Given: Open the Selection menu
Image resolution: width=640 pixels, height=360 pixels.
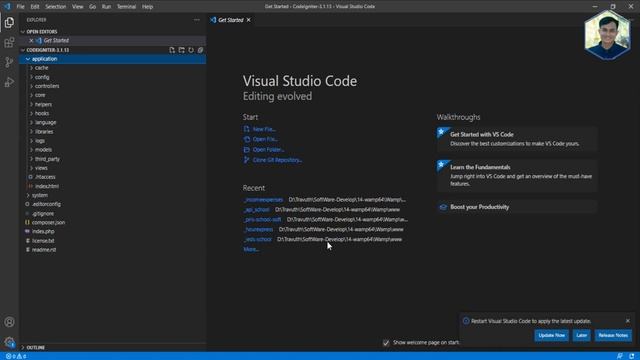Looking at the screenshot, I should [x=56, y=7].
